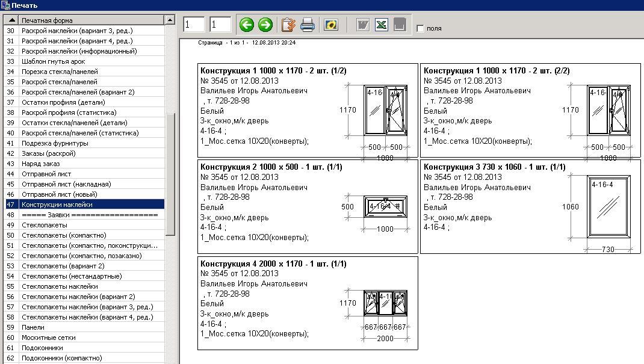
Task: Toggle the поля checkbox
Action: (x=420, y=28)
